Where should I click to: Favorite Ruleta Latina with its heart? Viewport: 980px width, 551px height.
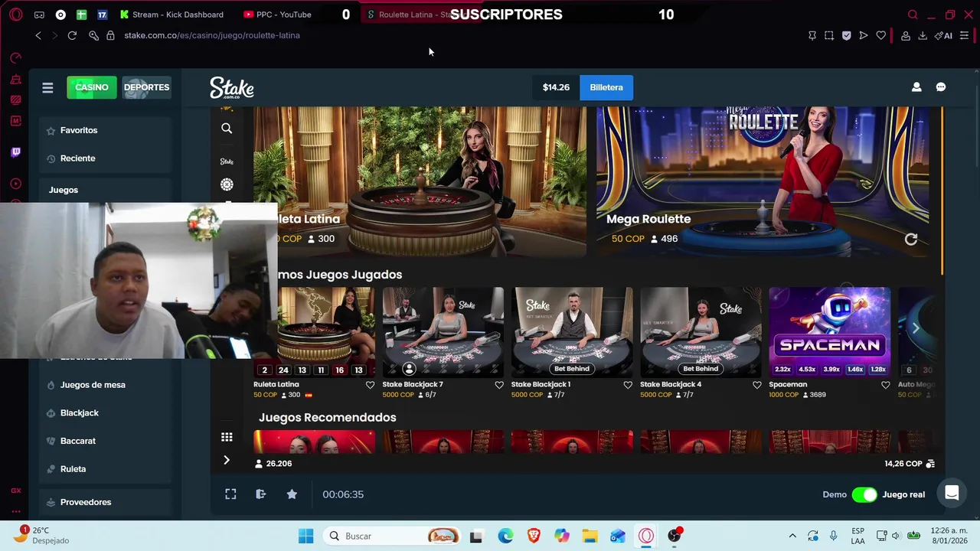(370, 385)
